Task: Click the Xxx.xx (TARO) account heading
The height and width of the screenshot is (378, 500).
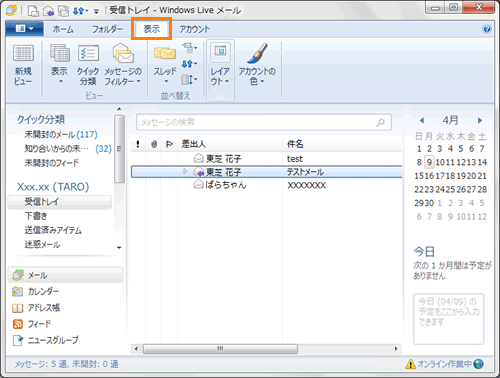Action: coord(53,187)
